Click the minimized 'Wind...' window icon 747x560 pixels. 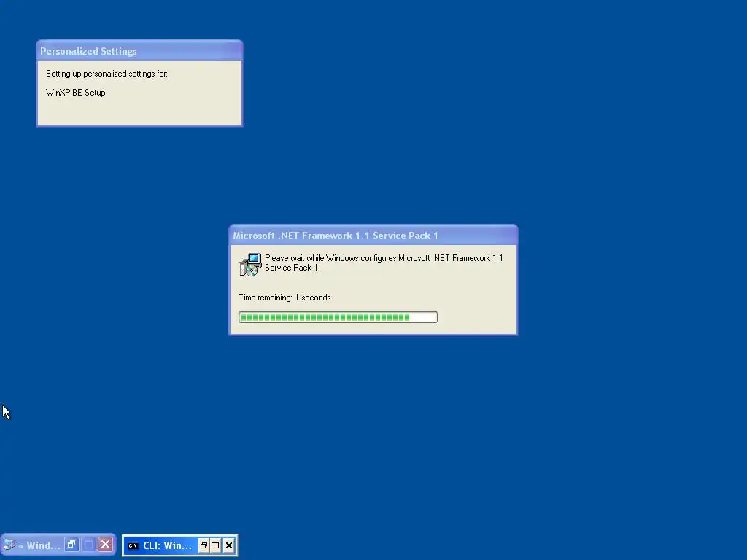point(9,545)
